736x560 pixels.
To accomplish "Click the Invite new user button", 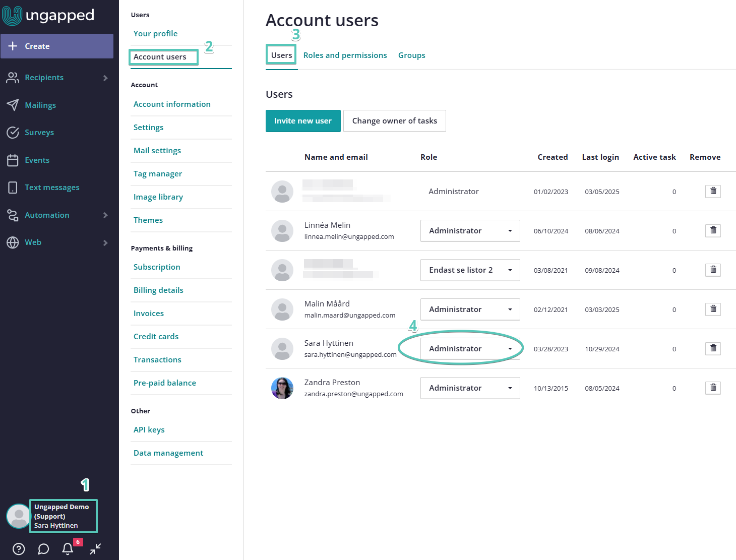I will tap(303, 121).
